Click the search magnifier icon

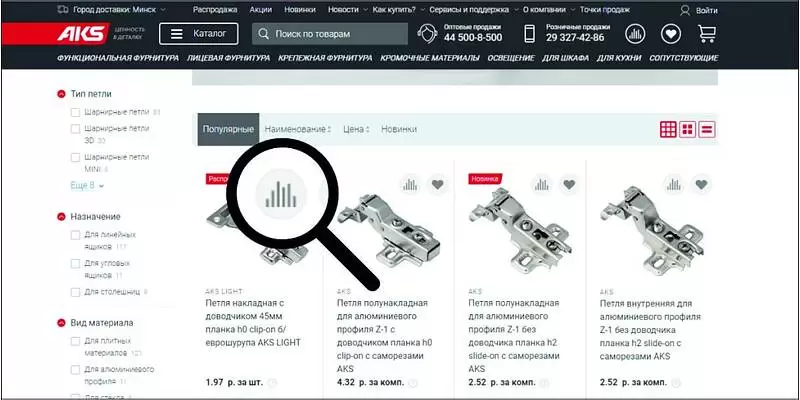click(x=263, y=34)
